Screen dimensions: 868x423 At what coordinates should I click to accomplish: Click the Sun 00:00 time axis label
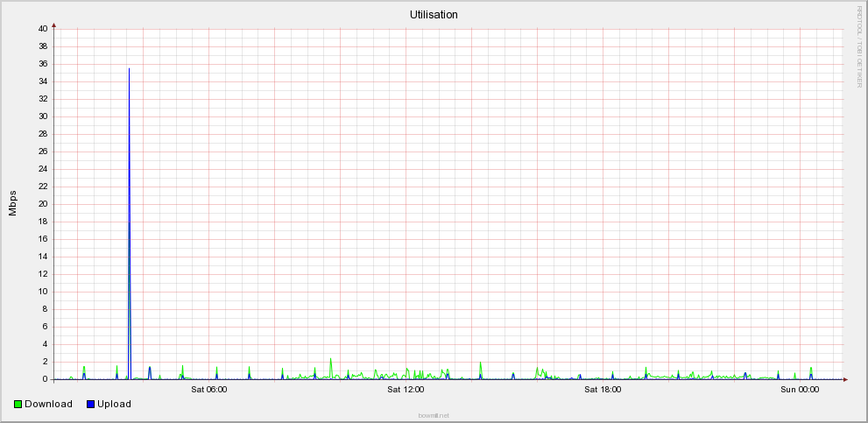[800, 390]
